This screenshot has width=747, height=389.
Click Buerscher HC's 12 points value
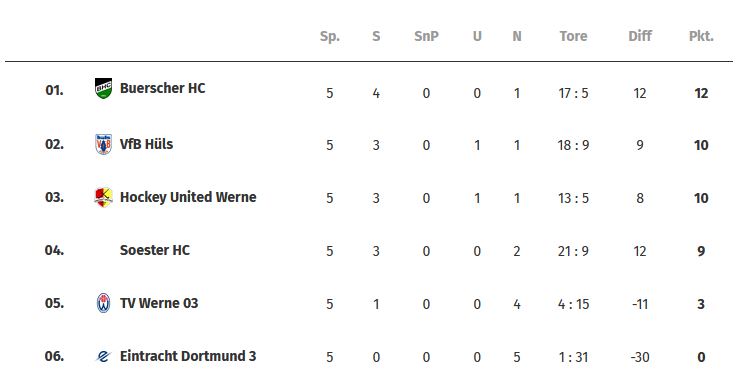click(x=701, y=93)
